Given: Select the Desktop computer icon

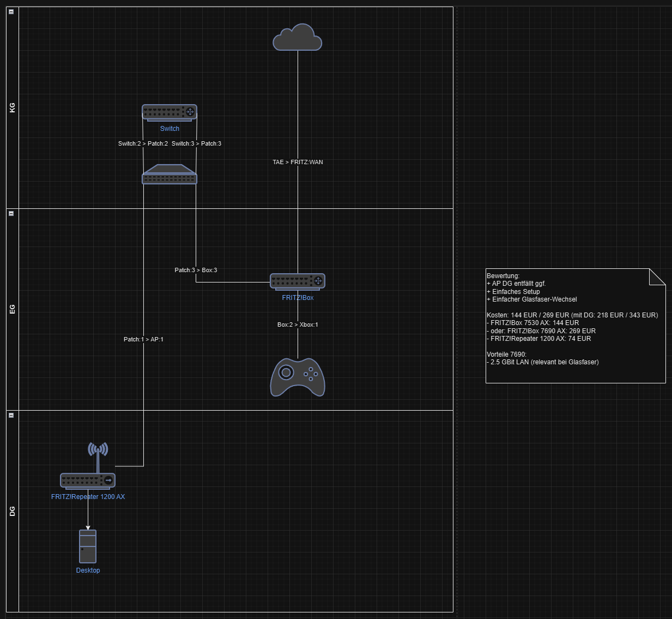Looking at the screenshot, I should coord(88,545).
